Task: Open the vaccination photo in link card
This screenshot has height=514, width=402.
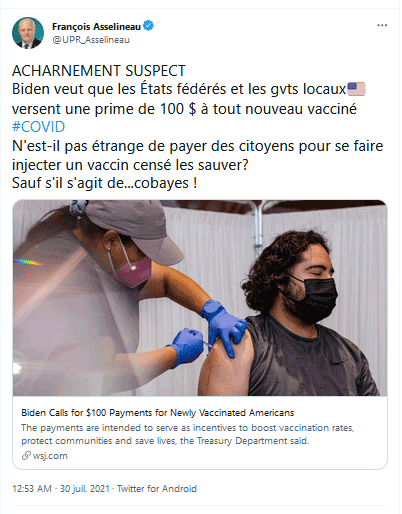Action: tap(200, 298)
